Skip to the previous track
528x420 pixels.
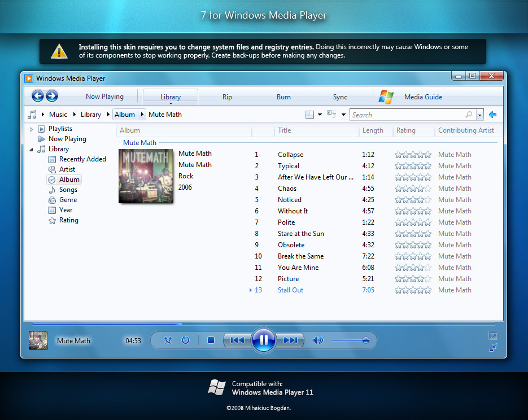[237, 340]
